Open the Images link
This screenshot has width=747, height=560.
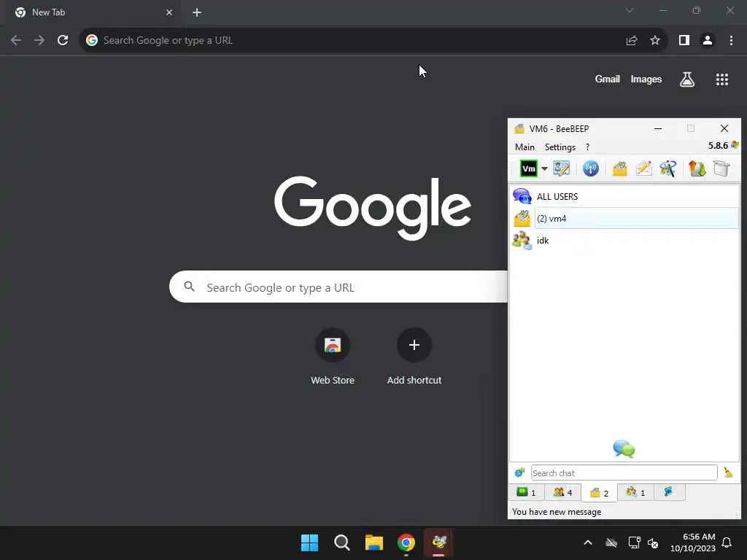tap(646, 79)
